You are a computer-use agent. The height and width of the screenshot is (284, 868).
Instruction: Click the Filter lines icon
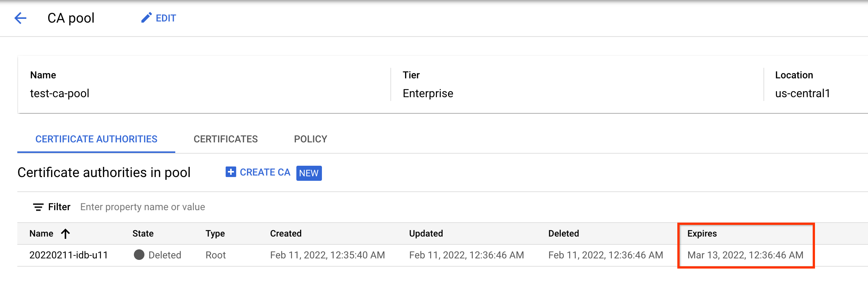tap(38, 207)
